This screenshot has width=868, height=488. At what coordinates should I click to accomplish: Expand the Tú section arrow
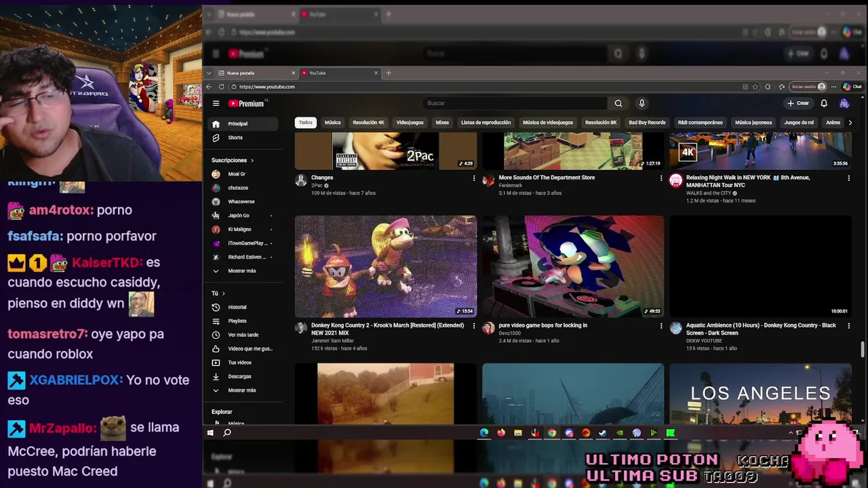tap(223, 293)
